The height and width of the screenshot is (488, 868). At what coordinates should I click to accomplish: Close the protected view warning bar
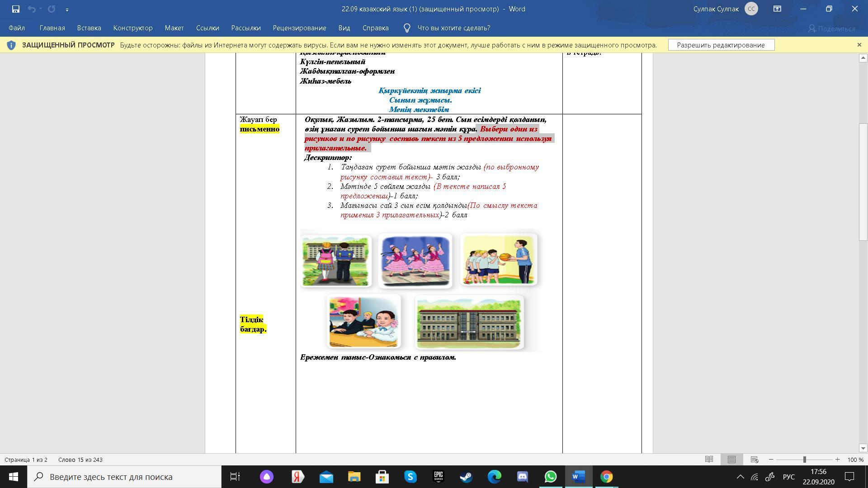(859, 45)
